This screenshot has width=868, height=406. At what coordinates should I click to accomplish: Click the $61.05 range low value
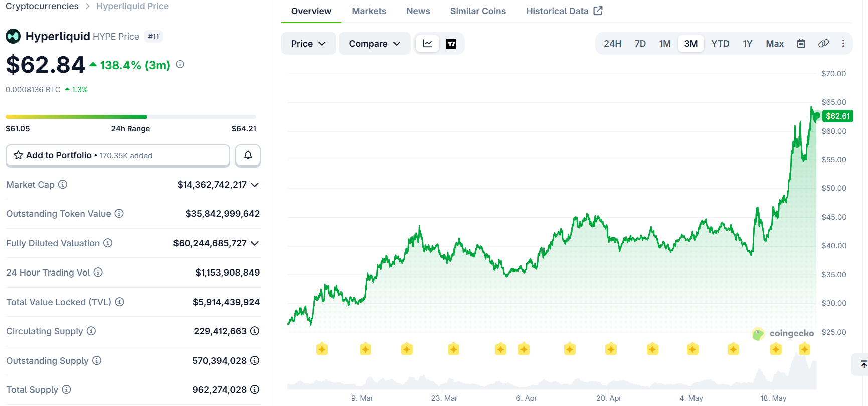click(18, 129)
